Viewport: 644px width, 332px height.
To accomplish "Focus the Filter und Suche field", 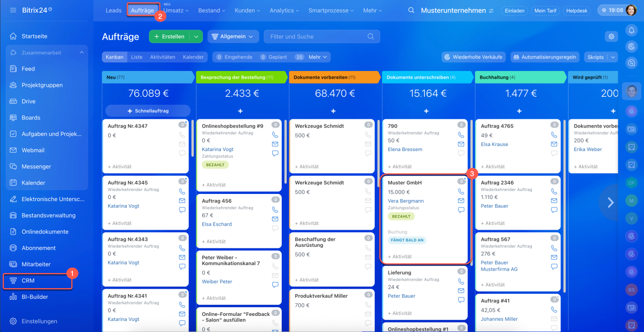I will tap(322, 36).
